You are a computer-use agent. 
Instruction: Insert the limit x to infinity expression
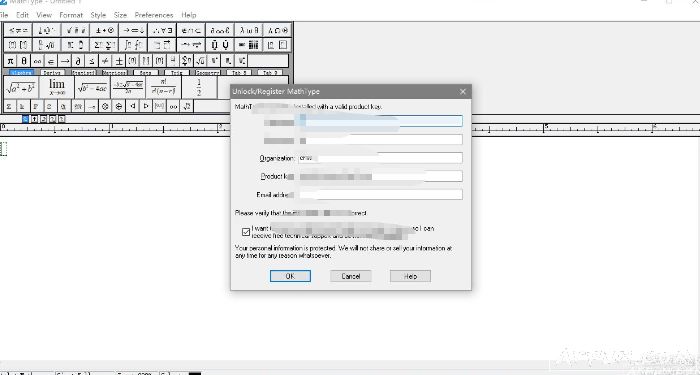pos(57,88)
